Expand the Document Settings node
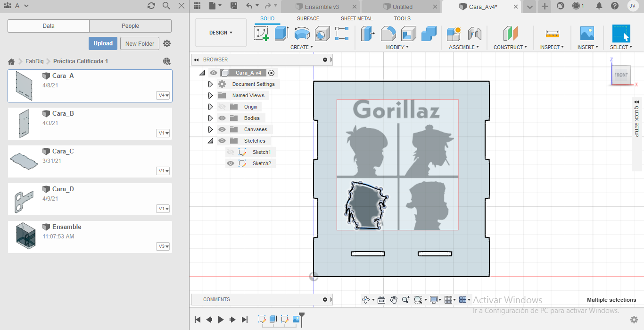644x330 pixels. tap(211, 84)
